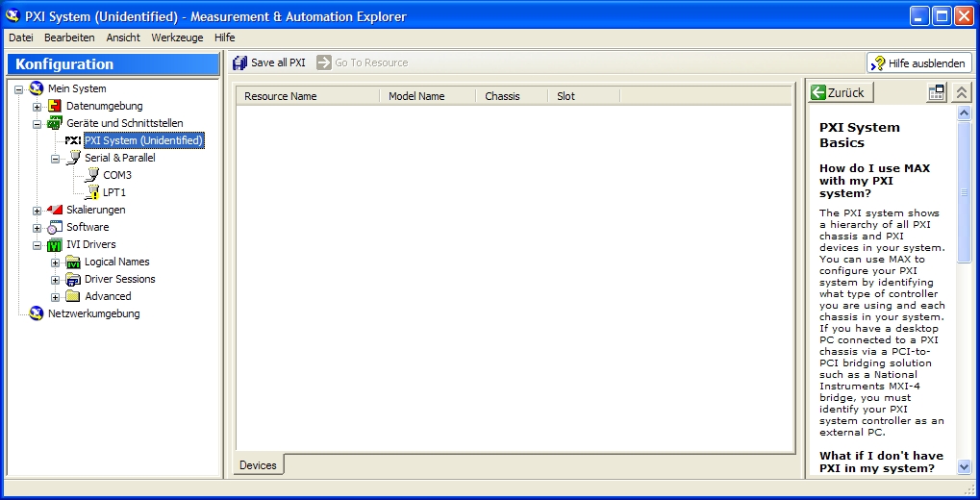
Task: Sort by Model Name column header
Action: tap(428, 96)
